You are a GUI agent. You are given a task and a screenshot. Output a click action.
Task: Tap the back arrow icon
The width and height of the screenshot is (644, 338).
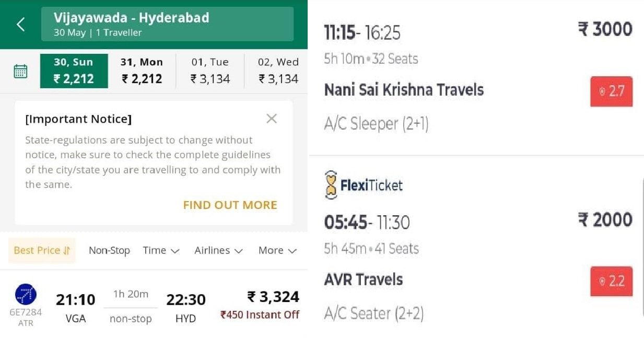(x=20, y=24)
